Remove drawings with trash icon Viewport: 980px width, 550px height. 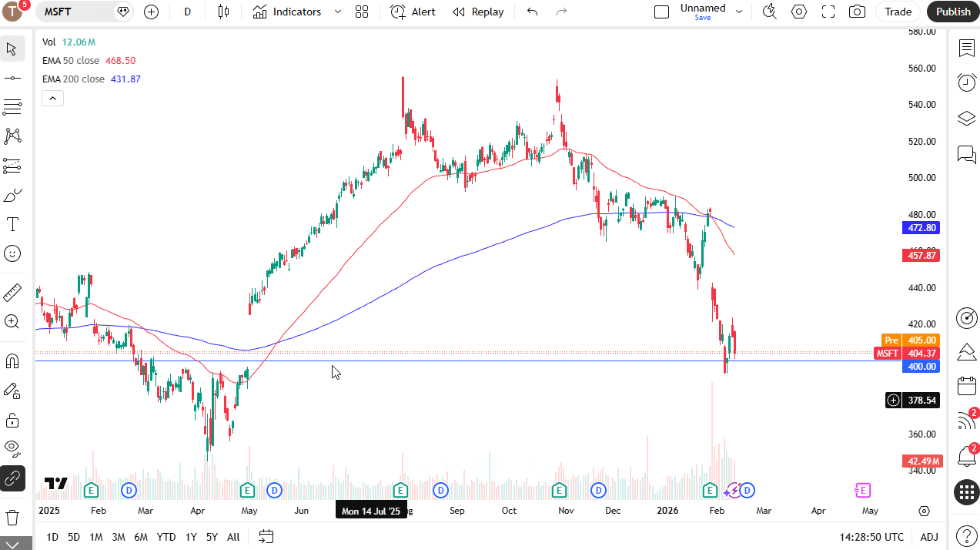click(12, 516)
